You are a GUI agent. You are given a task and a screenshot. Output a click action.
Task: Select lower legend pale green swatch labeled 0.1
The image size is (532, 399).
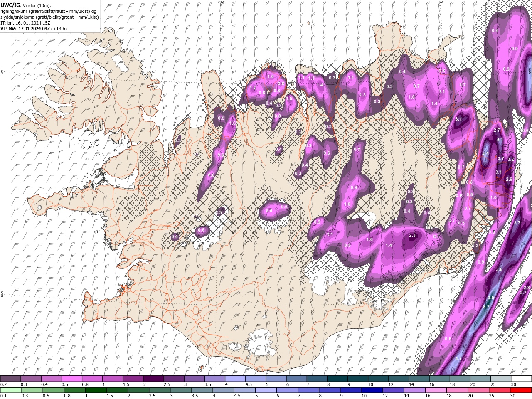pos(11,390)
